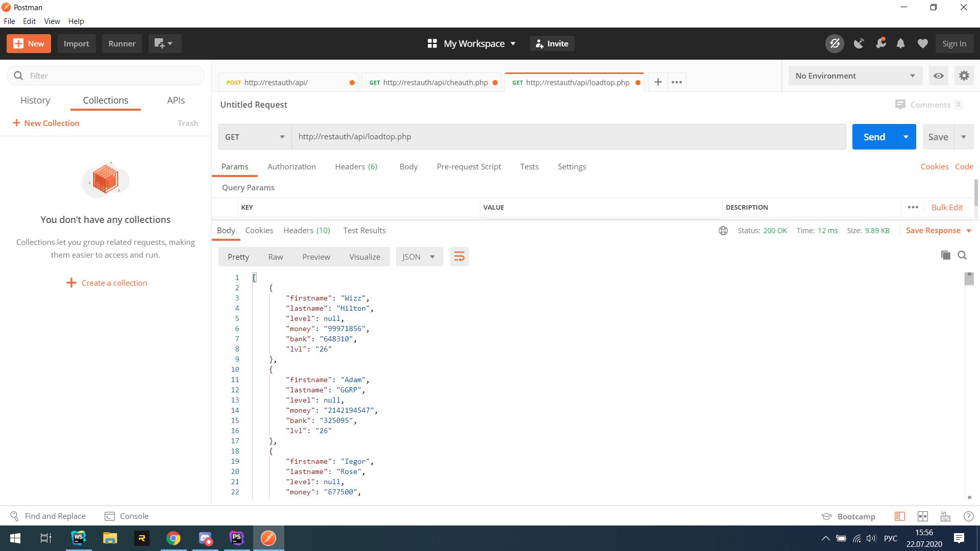
Task: Expand the Send button dropdown arrow
Action: click(906, 137)
